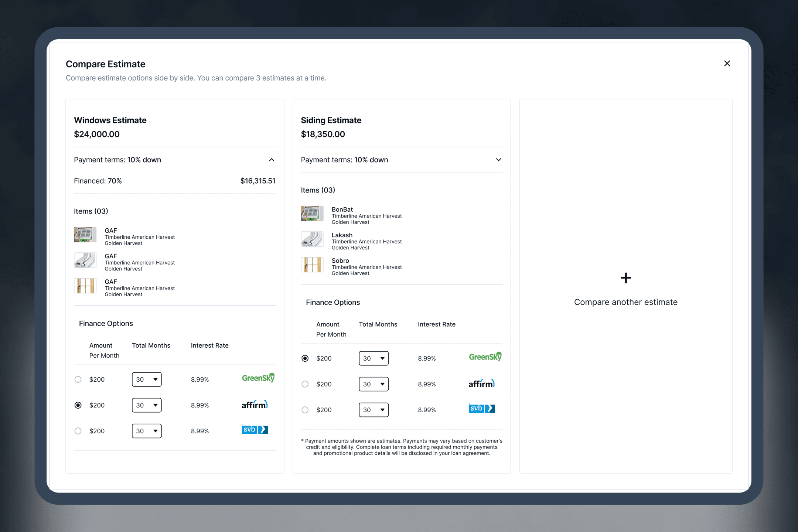This screenshot has height=532, width=798.
Task: Select GreenSky financing in Windows Estimate
Action: [78, 379]
